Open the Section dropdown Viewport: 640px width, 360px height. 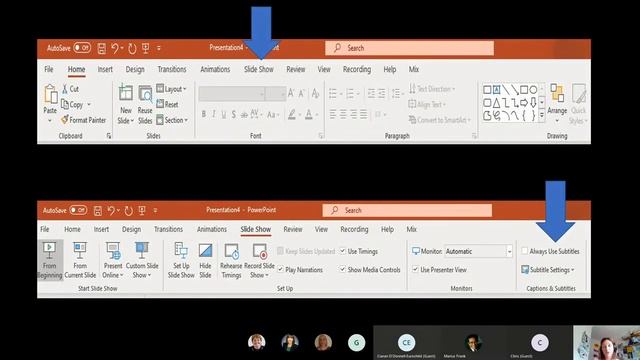click(x=172, y=120)
